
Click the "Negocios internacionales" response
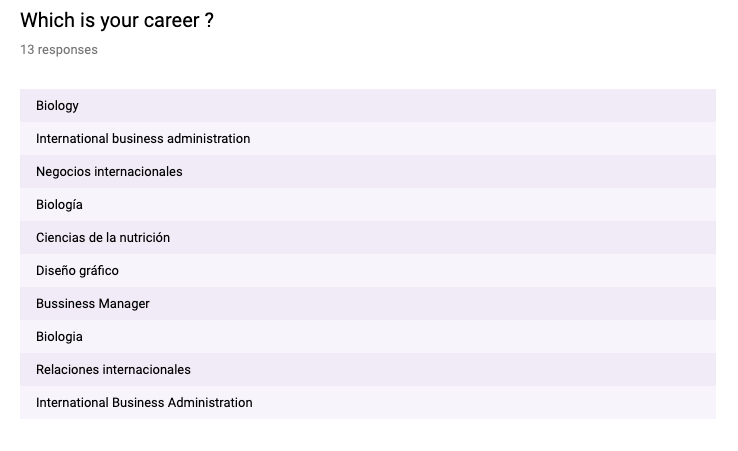point(109,172)
